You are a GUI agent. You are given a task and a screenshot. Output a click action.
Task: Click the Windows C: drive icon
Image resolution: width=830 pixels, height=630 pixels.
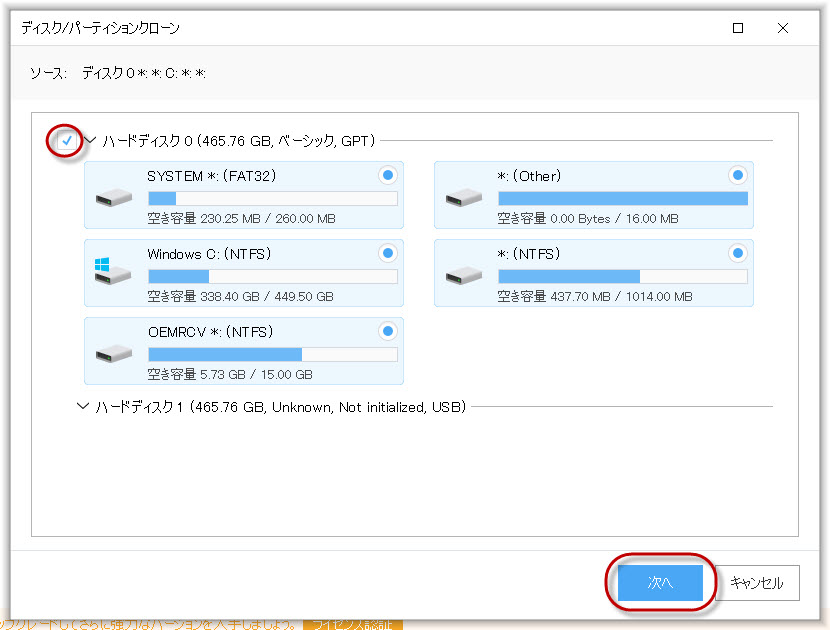click(x=113, y=271)
